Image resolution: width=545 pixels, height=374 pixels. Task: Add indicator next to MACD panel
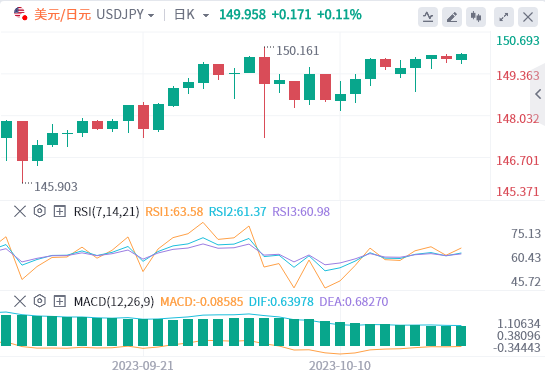(x=60, y=301)
